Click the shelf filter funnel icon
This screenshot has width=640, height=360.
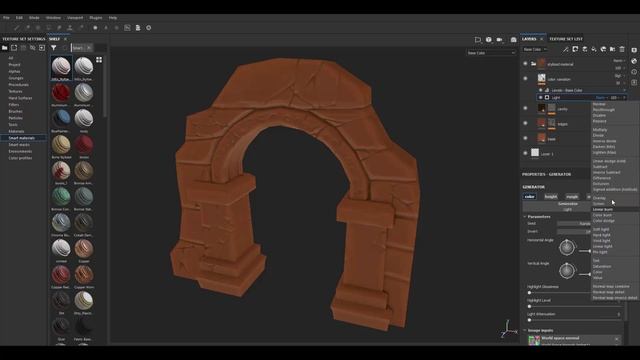pyautogui.click(x=53, y=48)
